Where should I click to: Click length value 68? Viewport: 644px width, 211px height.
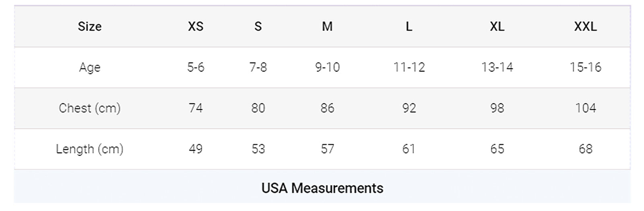click(x=585, y=149)
